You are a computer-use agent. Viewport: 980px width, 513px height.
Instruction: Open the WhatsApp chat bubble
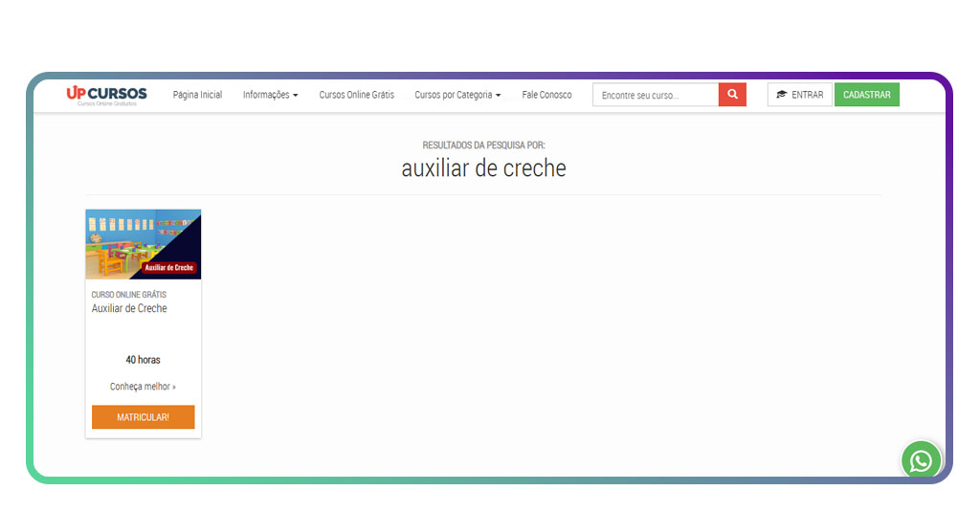(921, 461)
